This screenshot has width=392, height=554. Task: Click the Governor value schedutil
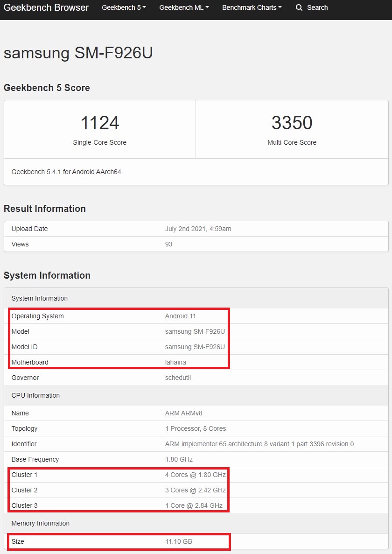pyautogui.click(x=178, y=378)
